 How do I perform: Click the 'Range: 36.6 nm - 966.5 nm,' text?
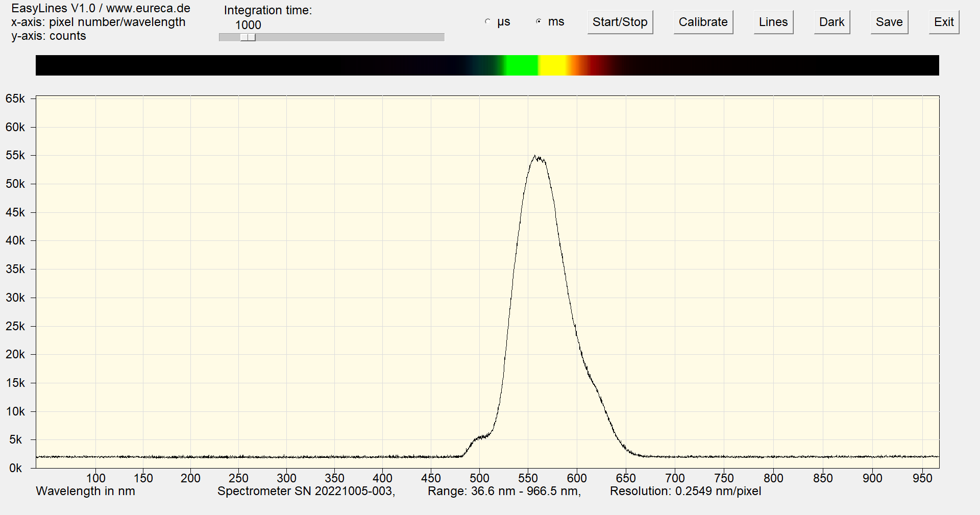pos(504,491)
